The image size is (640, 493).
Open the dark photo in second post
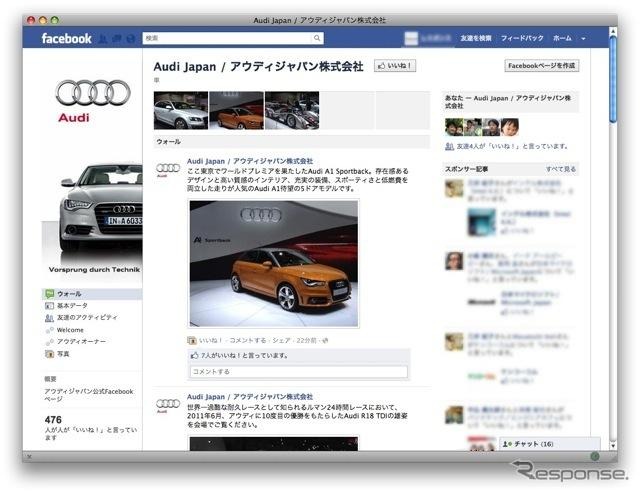[273, 444]
